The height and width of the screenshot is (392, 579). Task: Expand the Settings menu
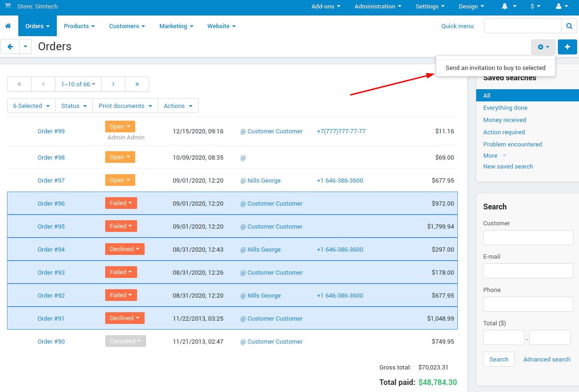point(430,7)
